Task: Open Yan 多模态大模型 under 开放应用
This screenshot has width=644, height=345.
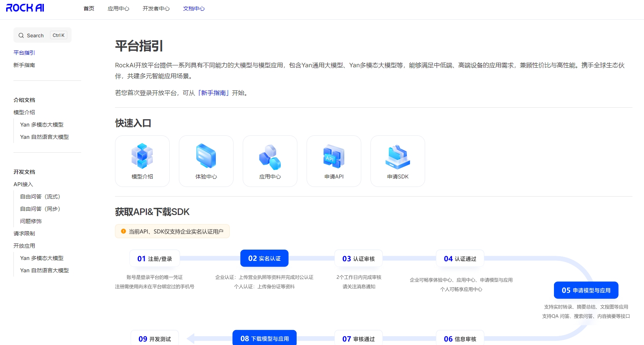Action: click(x=42, y=258)
